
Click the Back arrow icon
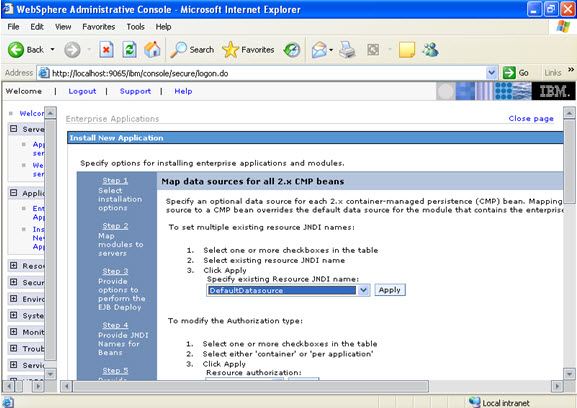16,50
